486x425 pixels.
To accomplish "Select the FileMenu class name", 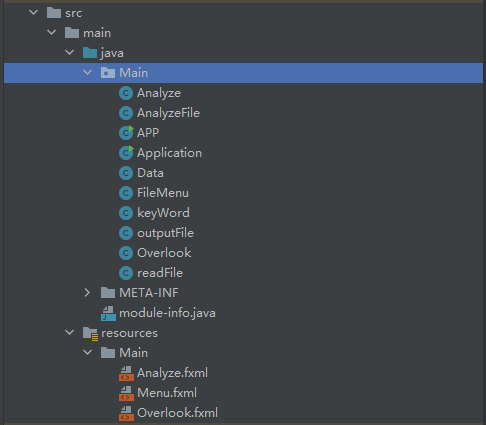I will click(163, 193).
